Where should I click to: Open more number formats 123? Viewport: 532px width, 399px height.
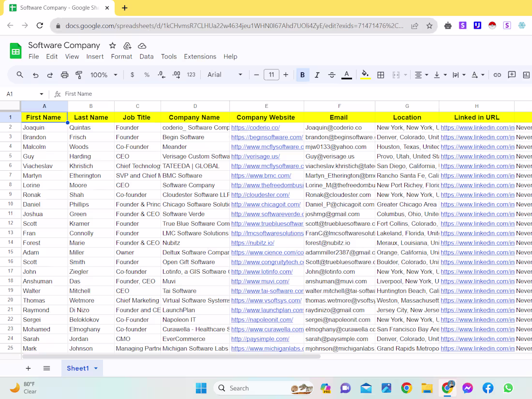(191, 74)
